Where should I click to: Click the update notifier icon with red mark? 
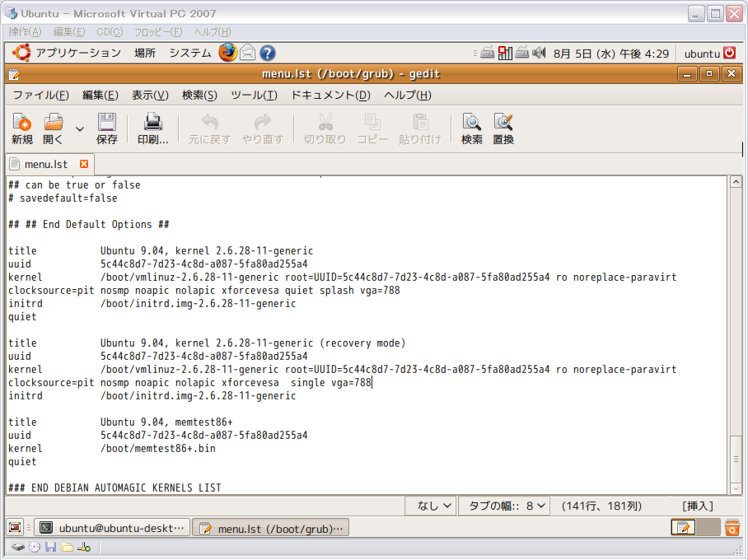(505, 53)
